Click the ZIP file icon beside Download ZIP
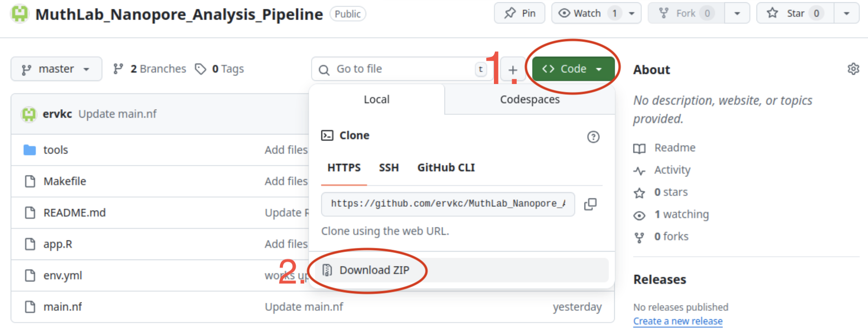Image resolution: width=868 pixels, height=330 pixels. [327, 270]
